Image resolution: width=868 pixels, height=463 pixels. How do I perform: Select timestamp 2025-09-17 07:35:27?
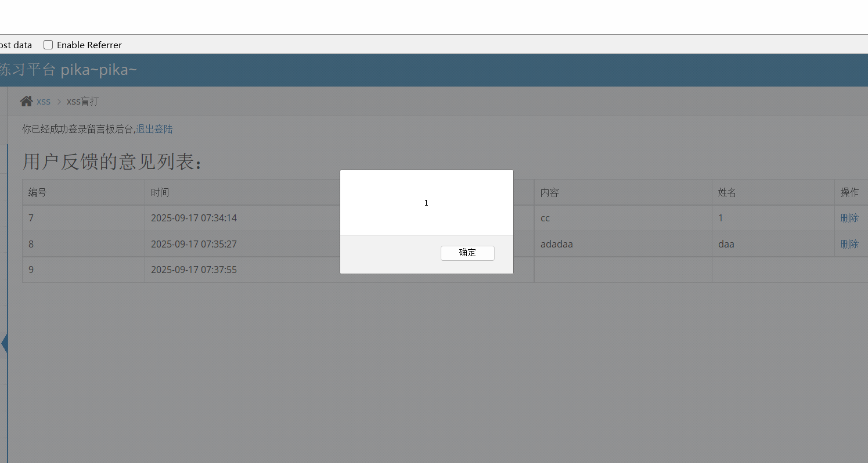[194, 244]
